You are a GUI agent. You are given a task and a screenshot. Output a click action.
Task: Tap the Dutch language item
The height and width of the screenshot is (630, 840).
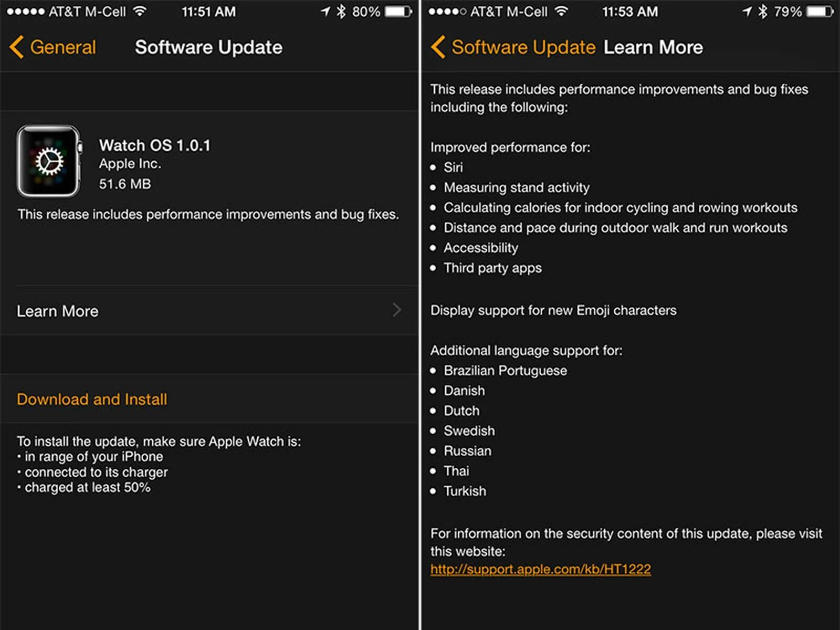pos(461,411)
